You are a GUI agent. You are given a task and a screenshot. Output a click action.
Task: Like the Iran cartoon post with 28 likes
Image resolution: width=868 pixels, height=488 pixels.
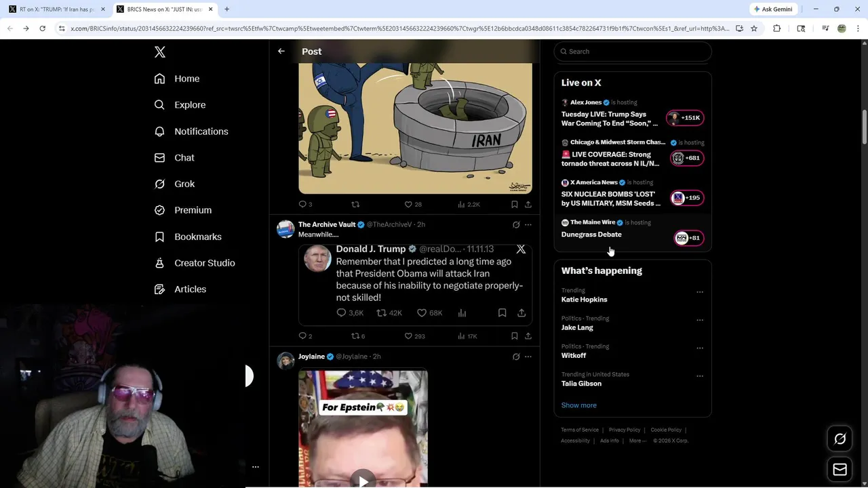coord(413,204)
